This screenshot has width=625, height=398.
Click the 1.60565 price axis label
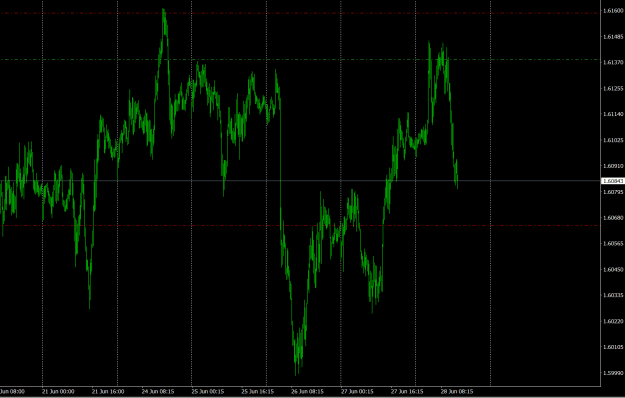coord(613,243)
